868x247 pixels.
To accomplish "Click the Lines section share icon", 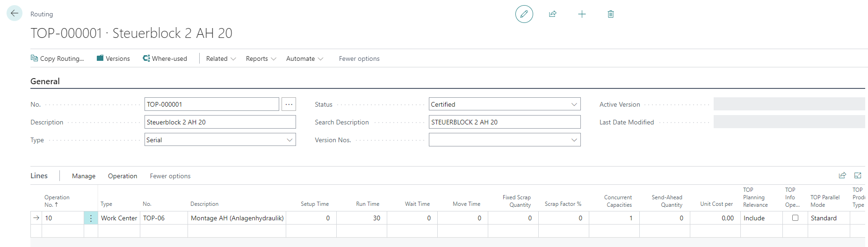I will click(x=842, y=175).
